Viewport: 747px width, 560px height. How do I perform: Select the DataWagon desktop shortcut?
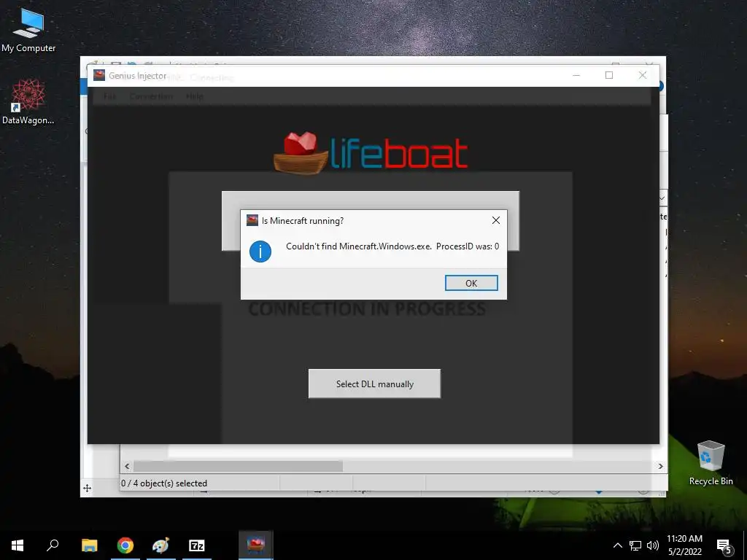pyautogui.click(x=28, y=102)
